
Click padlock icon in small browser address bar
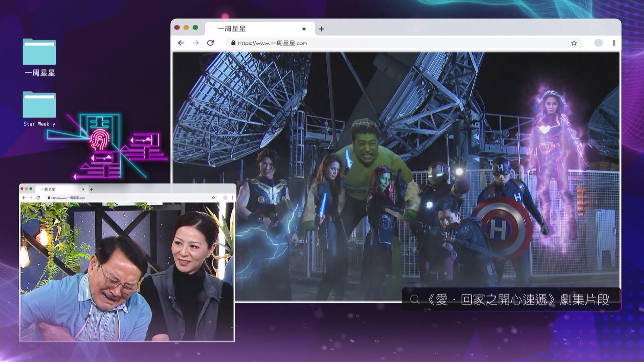(49, 198)
